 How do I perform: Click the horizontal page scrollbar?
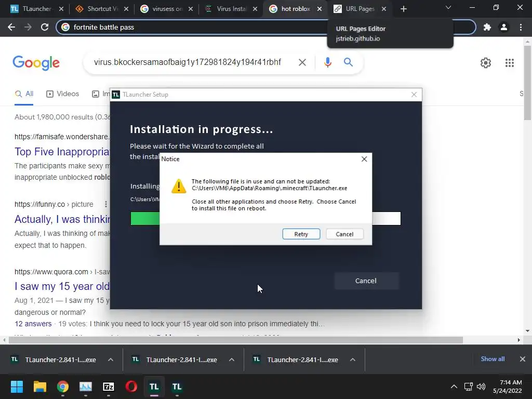point(236,340)
